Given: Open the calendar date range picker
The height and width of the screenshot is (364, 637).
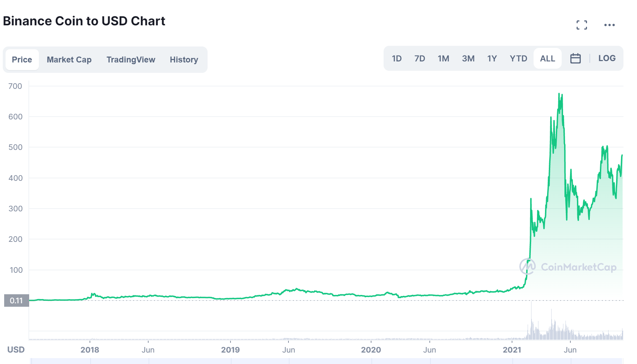Looking at the screenshot, I should (x=576, y=58).
